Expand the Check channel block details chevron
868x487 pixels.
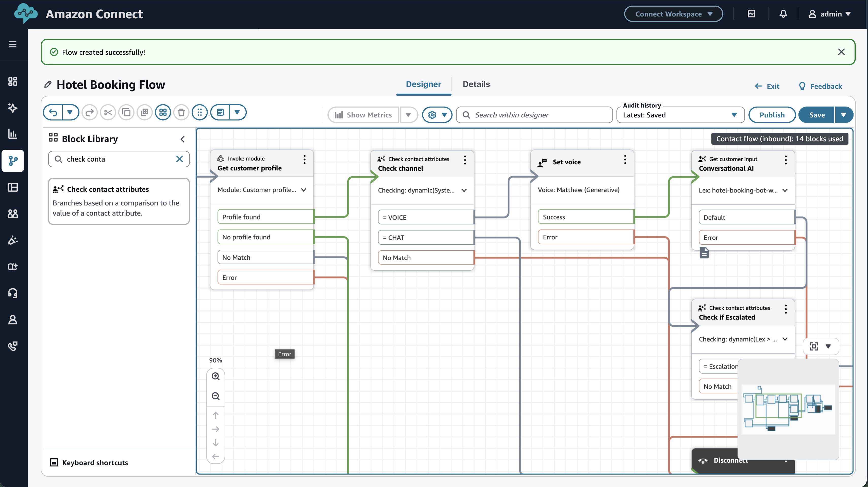point(464,190)
